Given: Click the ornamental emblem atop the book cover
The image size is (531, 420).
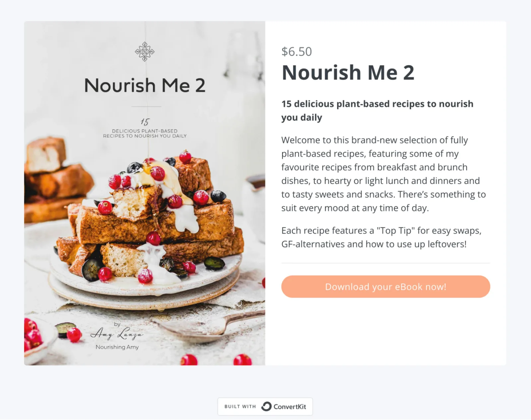Looking at the screenshot, I should click(145, 51).
